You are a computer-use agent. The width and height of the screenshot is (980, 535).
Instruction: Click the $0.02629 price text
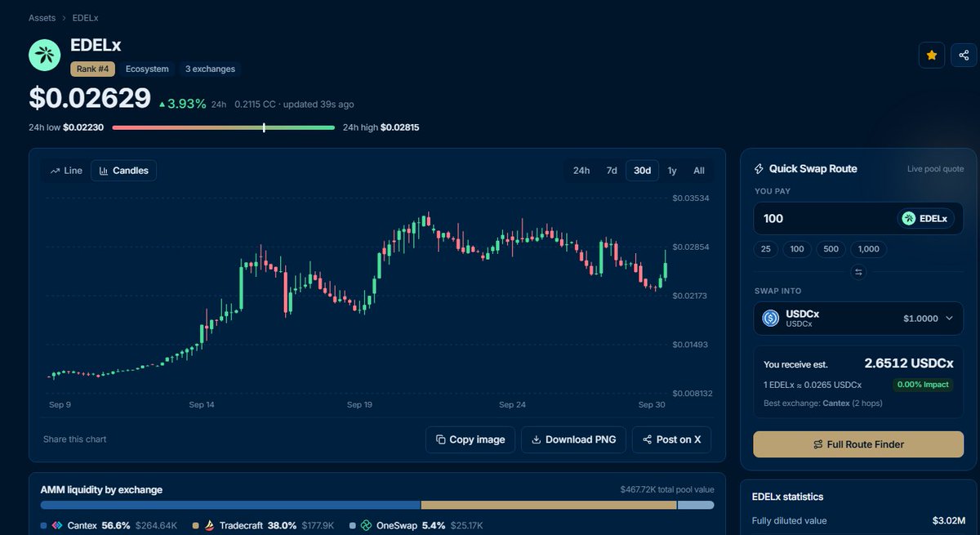pyautogui.click(x=90, y=98)
